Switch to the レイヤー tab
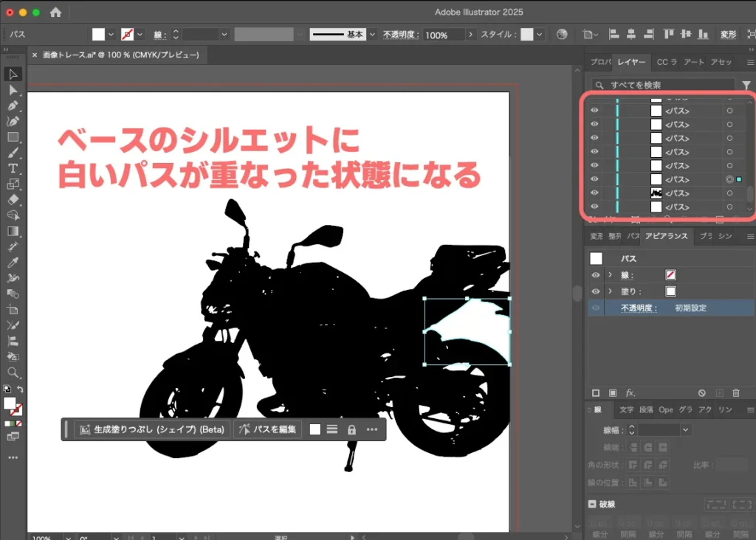756x540 pixels. 632,63
